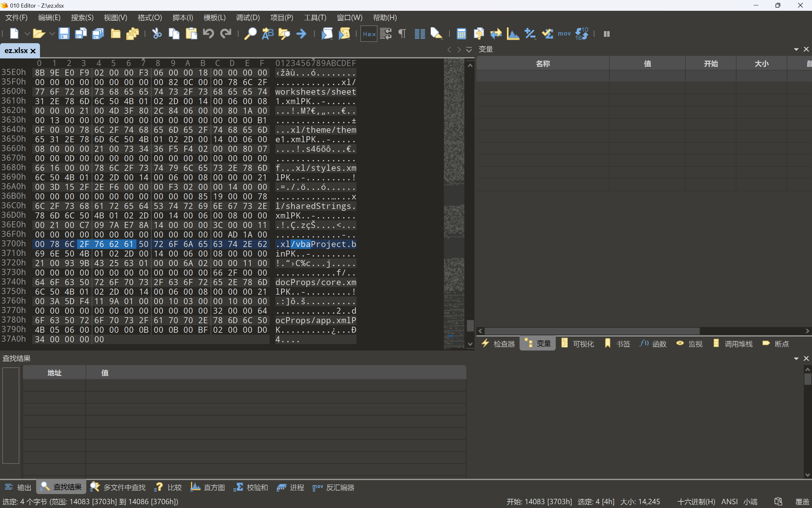This screenshot has width=812, height=508.
Task: Toggle the Hex edit mode button
Action: (369, 34)
